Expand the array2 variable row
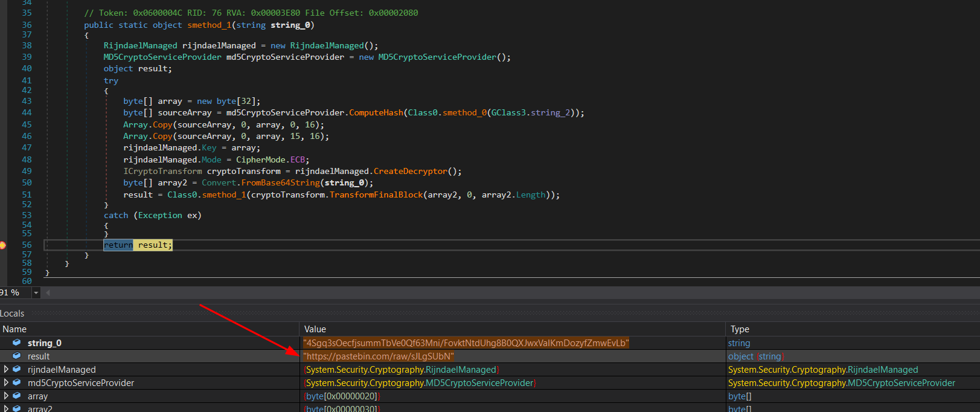This screenshot has height=412, width=980. click(x=6, y=408)
